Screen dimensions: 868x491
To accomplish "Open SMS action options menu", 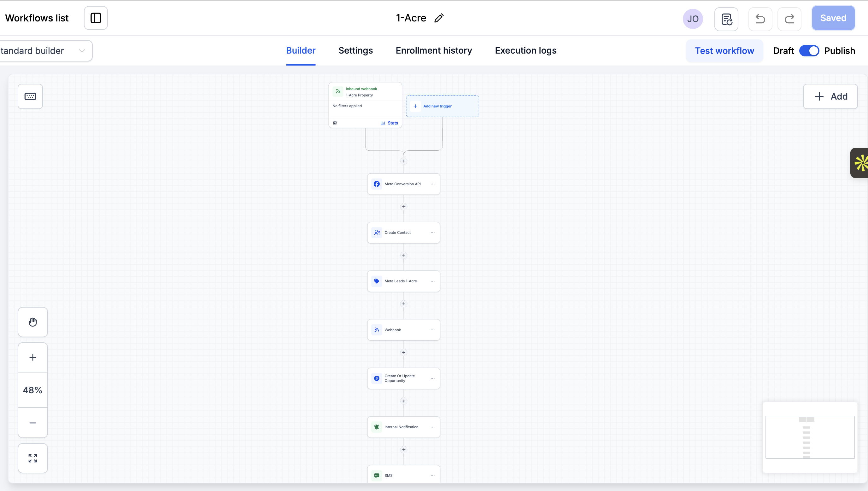I will [x=433, y=476].
